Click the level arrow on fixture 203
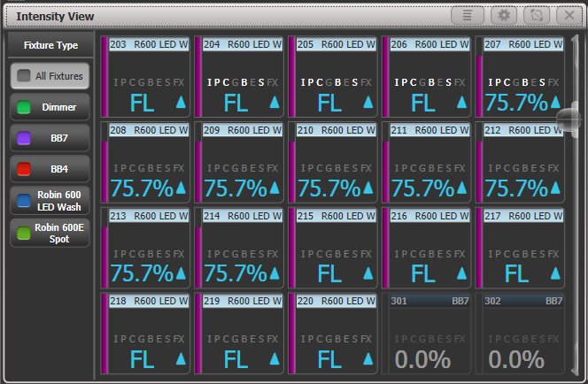Image resolution: width=588 pixels, height=384 pixels. click(182, 104)
